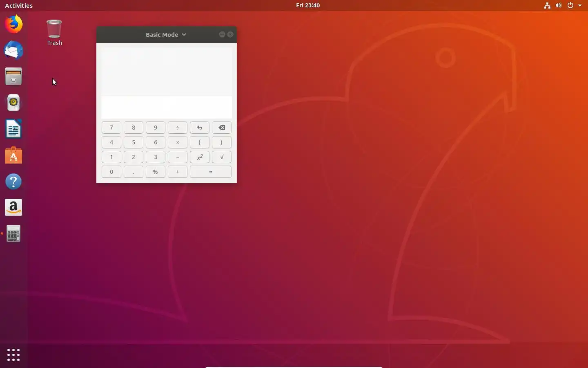Launch Thunderbird mail from the dock
Image resolution: width=588 pixels, height=368 pixels.
(x=13, y=50)
